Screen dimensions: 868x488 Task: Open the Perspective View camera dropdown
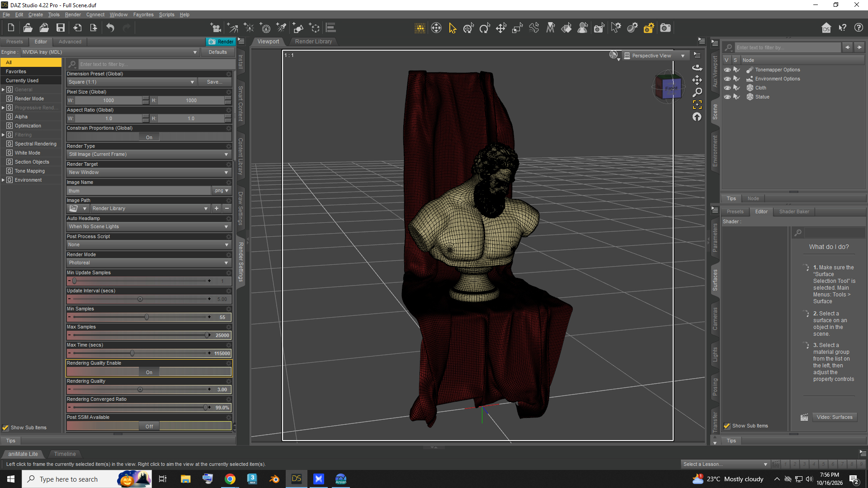point(655,56)
